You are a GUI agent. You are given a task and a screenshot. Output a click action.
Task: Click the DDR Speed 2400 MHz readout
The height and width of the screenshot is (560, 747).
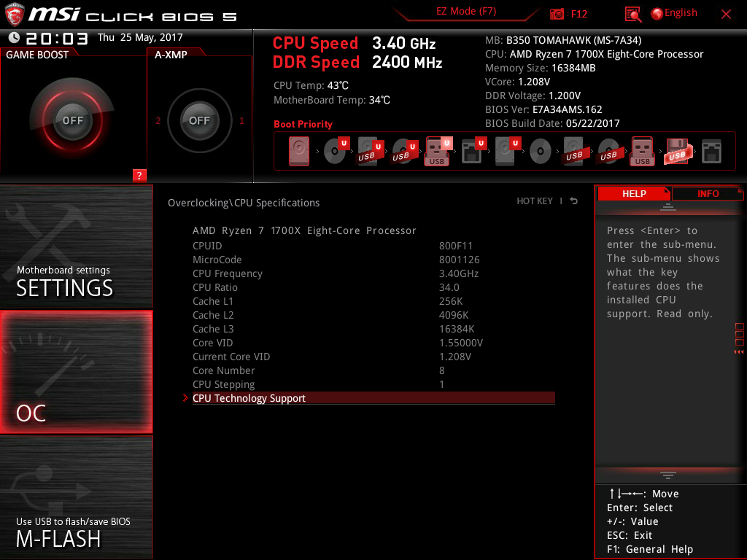357,63
